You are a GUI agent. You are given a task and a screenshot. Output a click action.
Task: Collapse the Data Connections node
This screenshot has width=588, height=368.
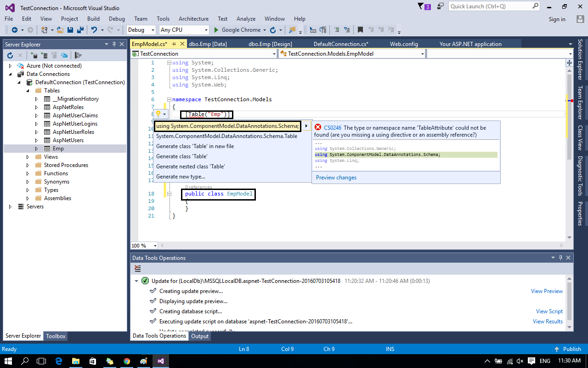pyautogui.click(x=10, y=74)
